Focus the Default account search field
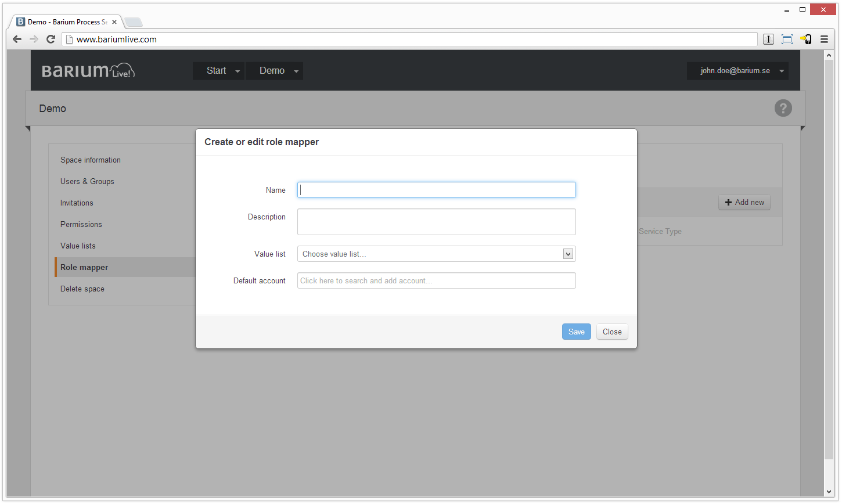 (x=436, y=280)
